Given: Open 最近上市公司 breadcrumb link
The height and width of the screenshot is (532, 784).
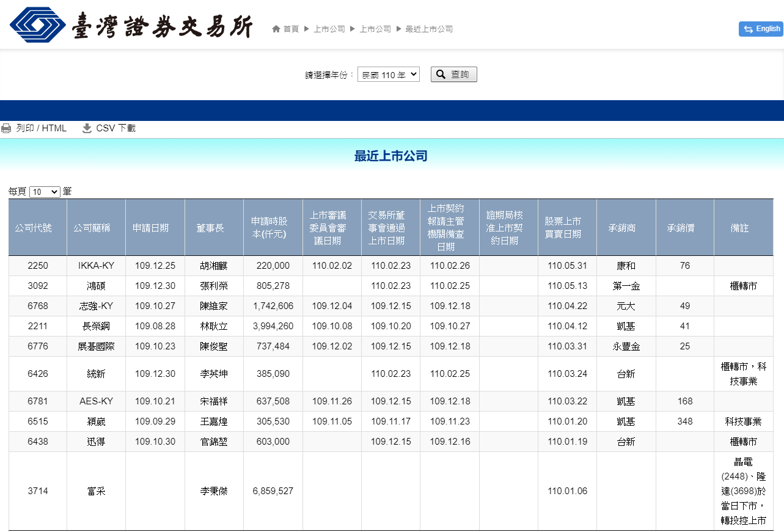Looking at the screenshot, I should point(429,29).
